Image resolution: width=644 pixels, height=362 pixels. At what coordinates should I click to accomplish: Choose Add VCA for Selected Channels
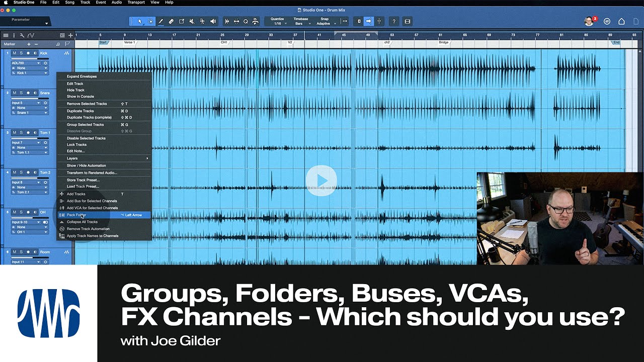point(104,208)
